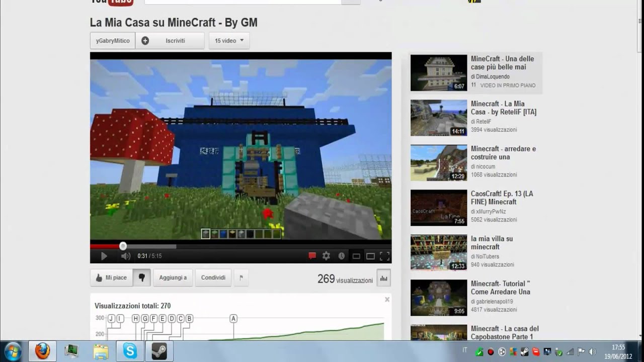Like the video with Mi piace
This screenshot has width=644, height=362.
pyautogui.click(x=111, y=278)
